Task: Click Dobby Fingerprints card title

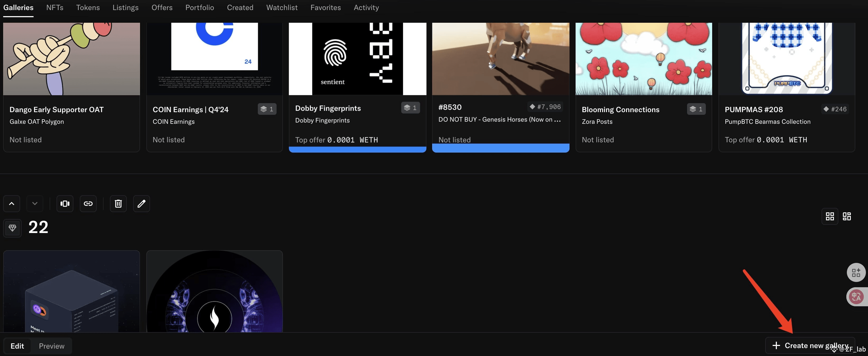Action: 328,108
